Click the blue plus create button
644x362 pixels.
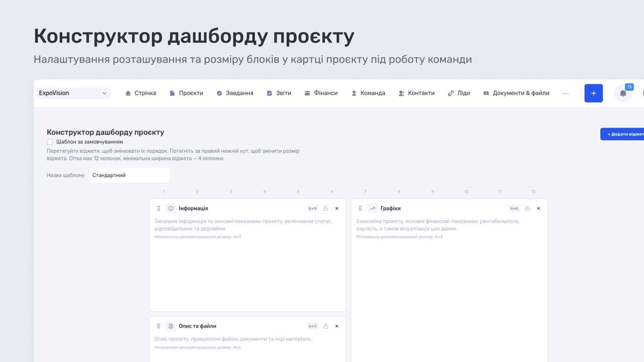tap(593, 93)
